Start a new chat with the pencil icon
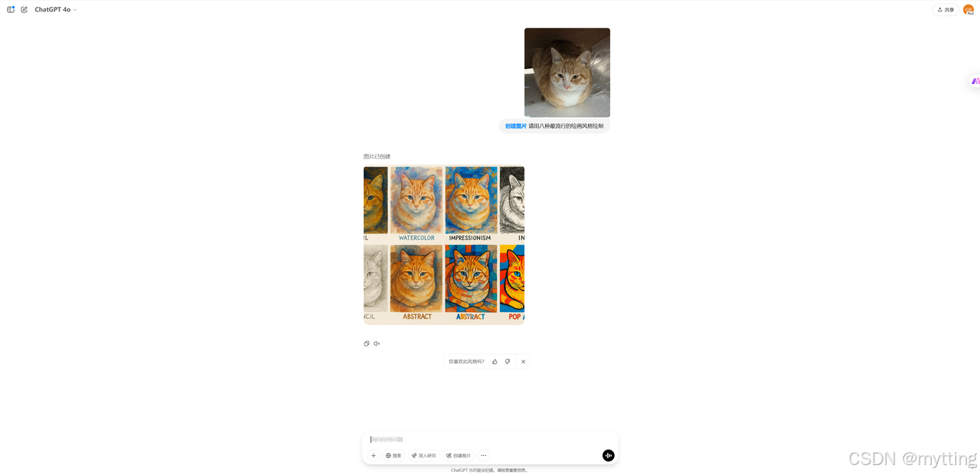The width and height of the screenshot is (980, 475). click(24, 9)
